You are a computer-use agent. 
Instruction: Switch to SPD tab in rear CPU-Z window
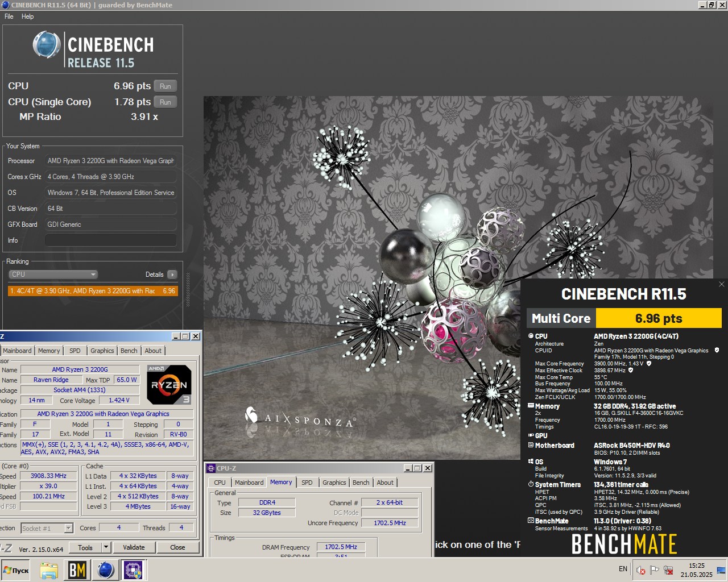[x=75, y=351]
